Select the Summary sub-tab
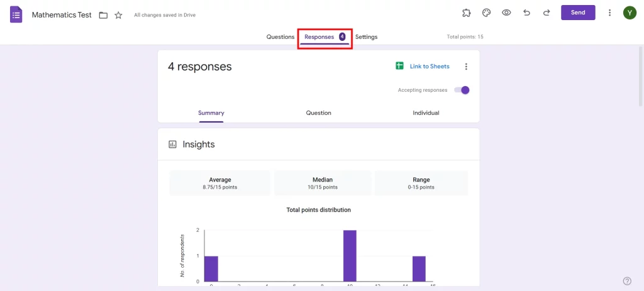Viewport: 644px width, 291px height. point(211,113)
